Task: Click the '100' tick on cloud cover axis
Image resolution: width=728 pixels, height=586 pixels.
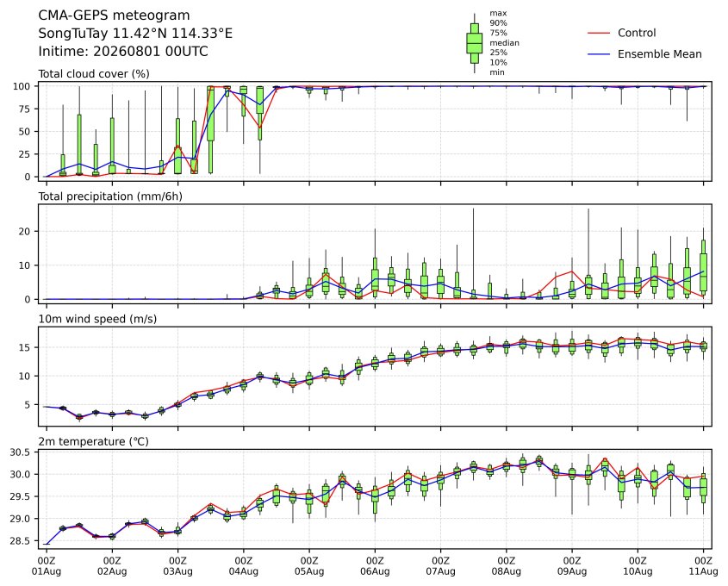Action: (x=22, y=86)
